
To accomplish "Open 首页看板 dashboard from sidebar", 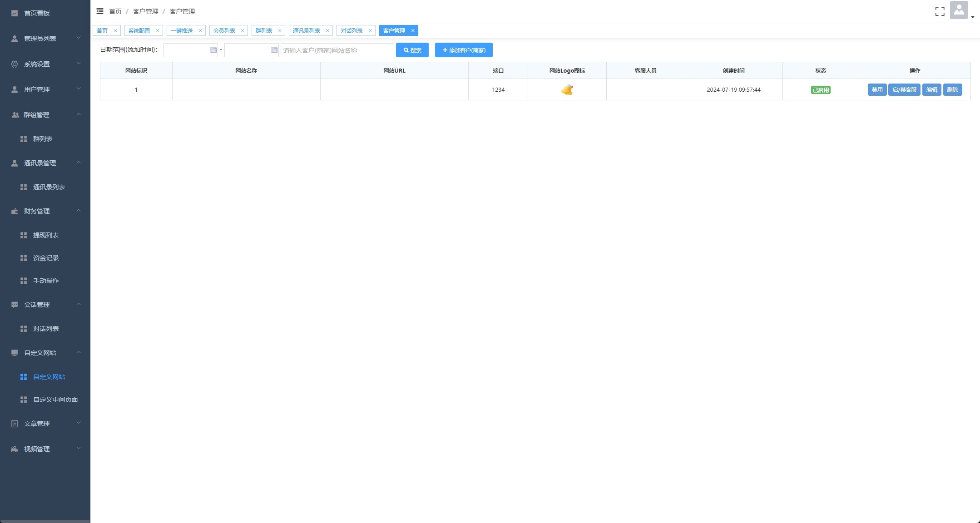I will pyautogui.click(x=37, y=13).
